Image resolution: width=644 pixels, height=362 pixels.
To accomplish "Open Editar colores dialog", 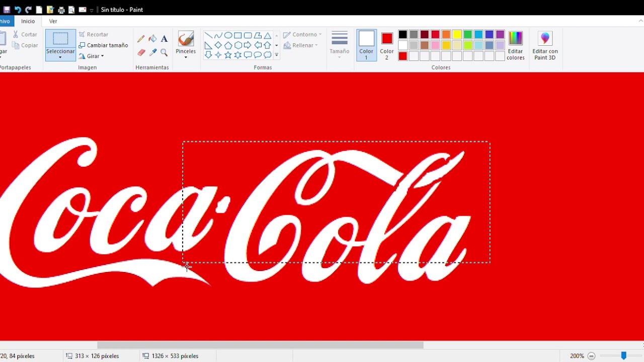I will coord(516,45).
